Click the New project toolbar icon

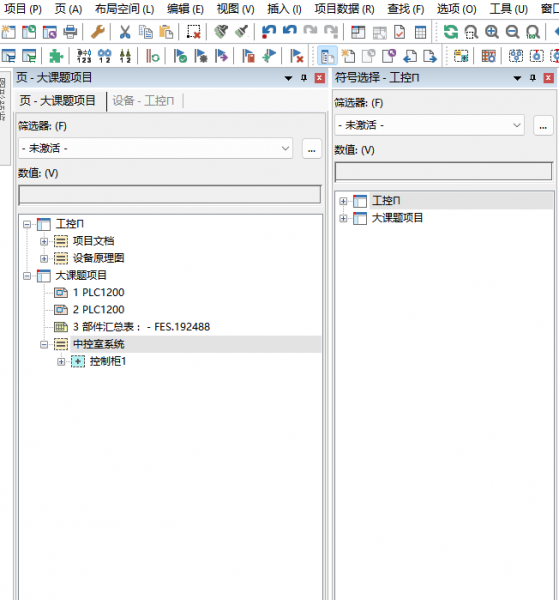click(x=8, y=32)
